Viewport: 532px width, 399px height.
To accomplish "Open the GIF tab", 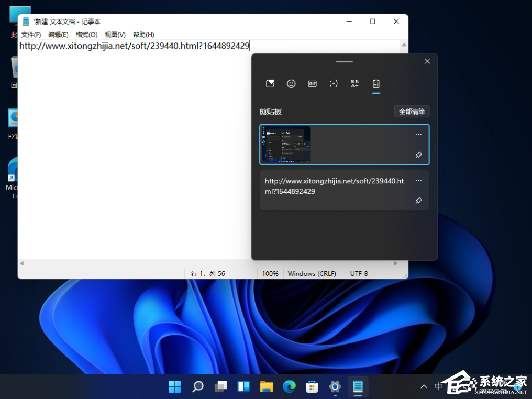I will click(312, 83).
